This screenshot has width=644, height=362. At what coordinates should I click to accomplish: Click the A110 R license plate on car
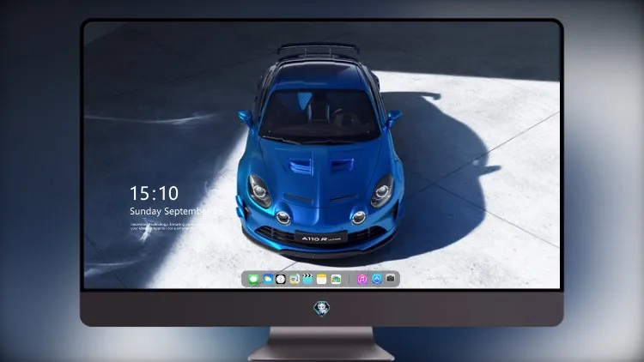pos(321,238)
